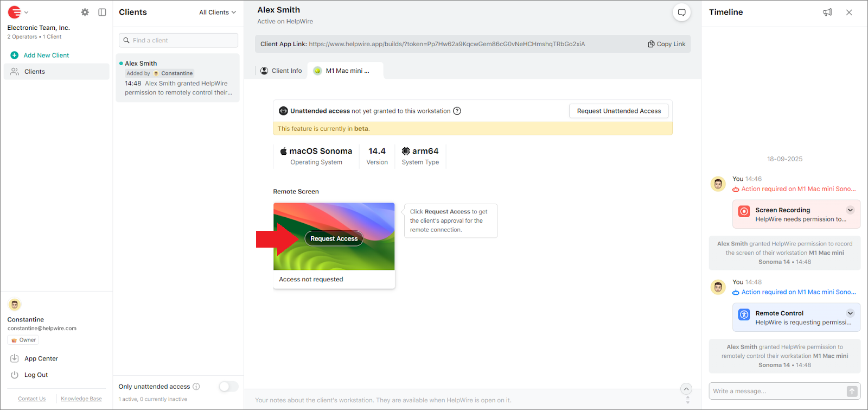Click info icon beside Only unattended access
This screenshot has width=868, height=410.
click(x=196, y=387)
